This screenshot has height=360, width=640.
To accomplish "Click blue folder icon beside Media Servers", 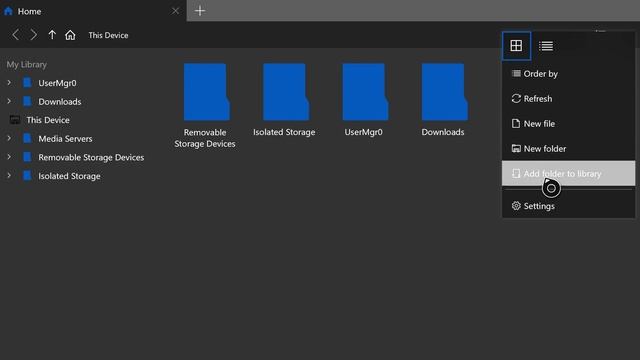I will [27, 138].
